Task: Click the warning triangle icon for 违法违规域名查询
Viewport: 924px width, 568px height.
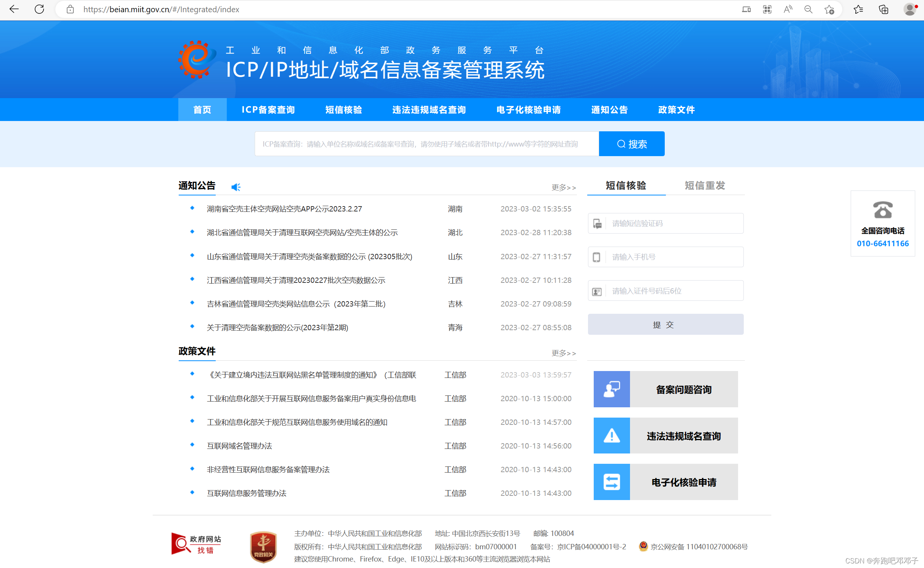Action: point(612,436)
